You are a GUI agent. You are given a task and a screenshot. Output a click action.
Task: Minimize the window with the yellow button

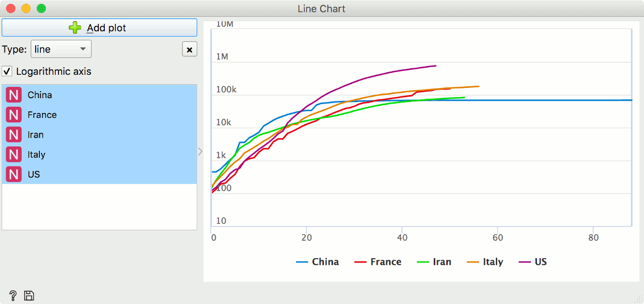[x=26, y=8]
